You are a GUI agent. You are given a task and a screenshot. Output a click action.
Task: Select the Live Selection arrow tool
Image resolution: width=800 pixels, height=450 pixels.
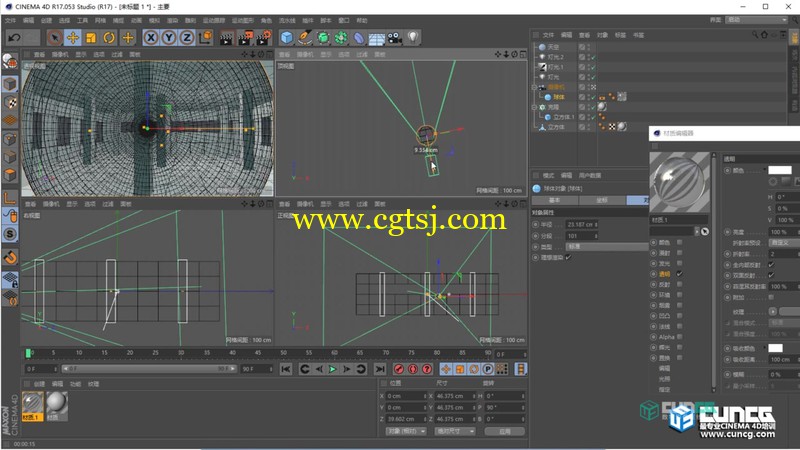tap(55, 38)
